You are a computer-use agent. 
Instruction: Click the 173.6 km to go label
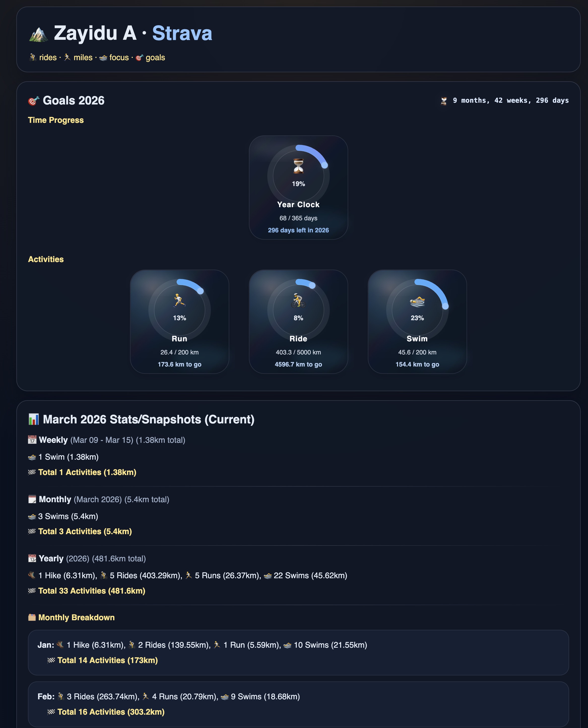point(180,365)
